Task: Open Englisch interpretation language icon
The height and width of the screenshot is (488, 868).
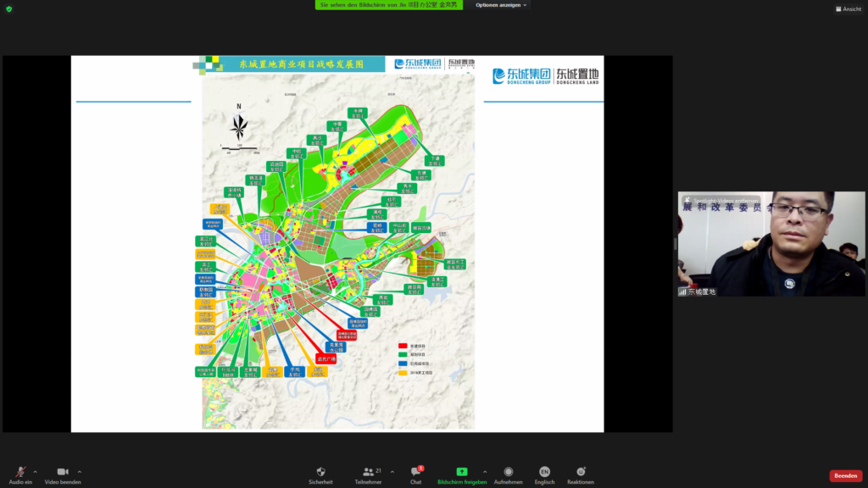Action: [x=544, y=472]
